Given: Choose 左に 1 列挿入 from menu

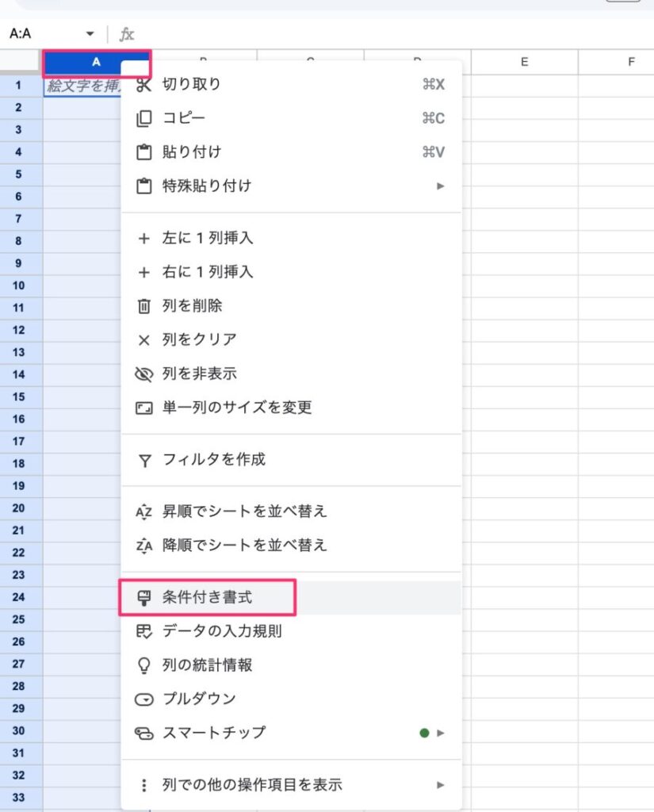Looking at the screenshot, I should click(291, 238).
